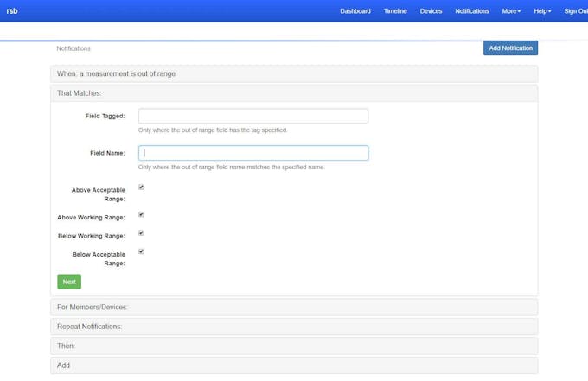
Task: Expand the Then panel
Action: (294, 346)
